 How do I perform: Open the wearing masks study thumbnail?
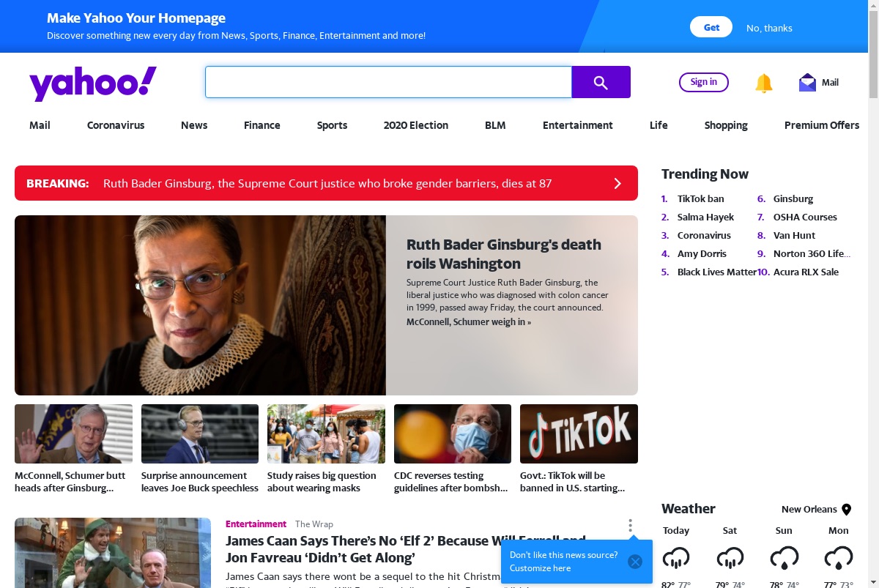[x=326, y=433]
